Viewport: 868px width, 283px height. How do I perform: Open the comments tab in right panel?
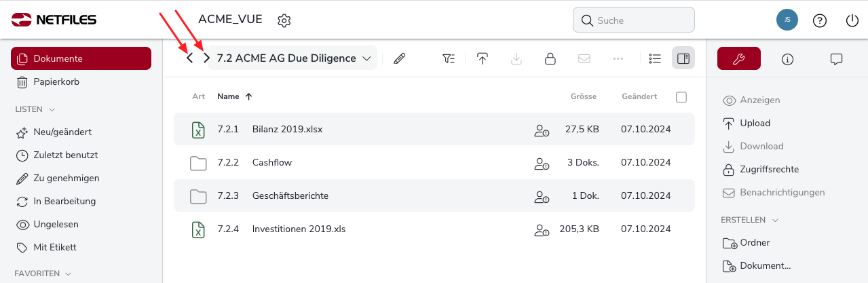836,59
